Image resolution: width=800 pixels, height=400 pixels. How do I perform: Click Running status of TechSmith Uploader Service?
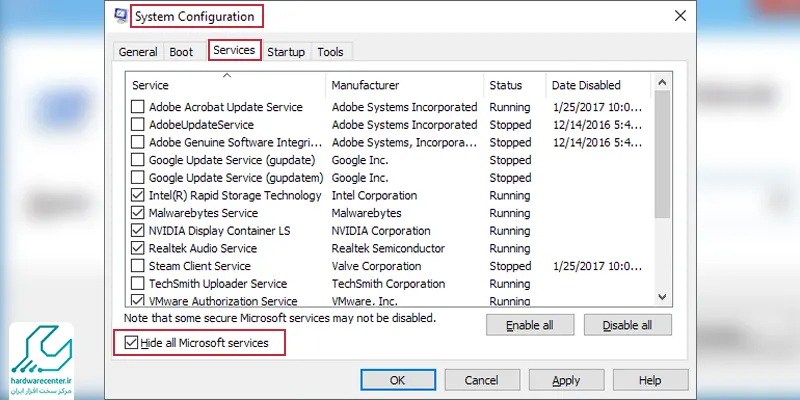(510, 284)
